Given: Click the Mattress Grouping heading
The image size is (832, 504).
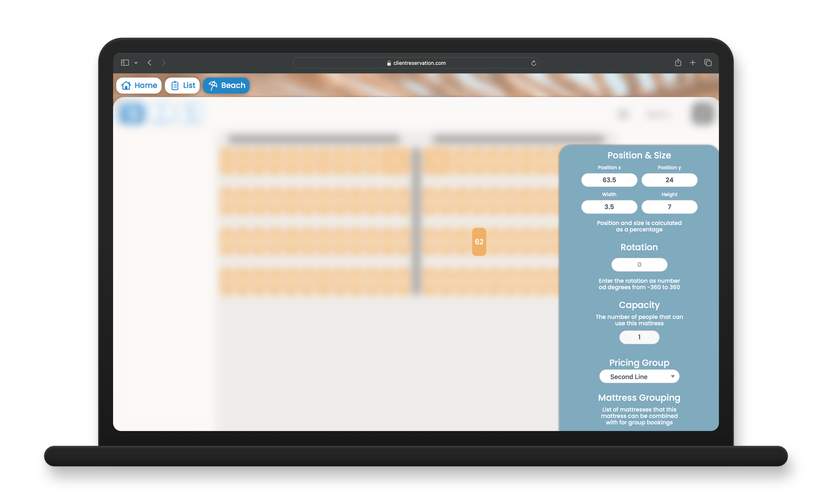Looking at the screenshot, I should click(x=639, y=398).
